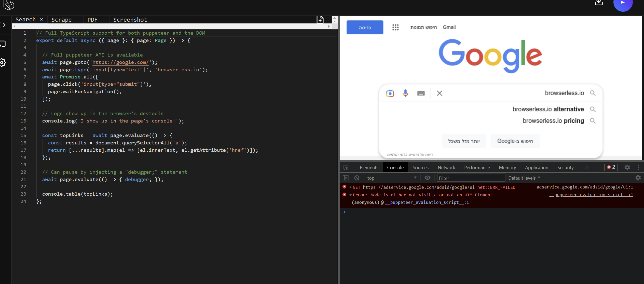Open the Google apps grid menu
This screenshot has width=644, height=284.
coord(395,27)
